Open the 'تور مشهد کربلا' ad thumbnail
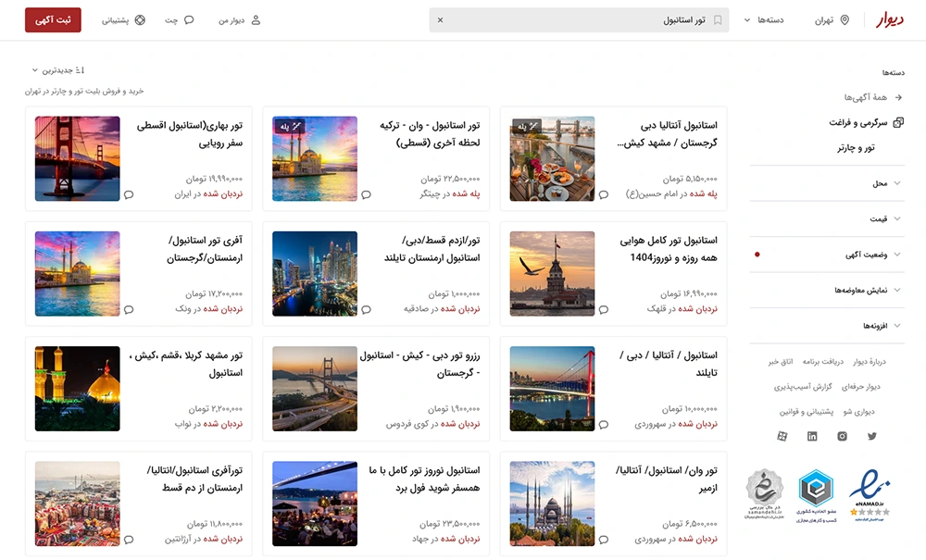The height and width of the screenshot is (560, 926). pos(78,389)
